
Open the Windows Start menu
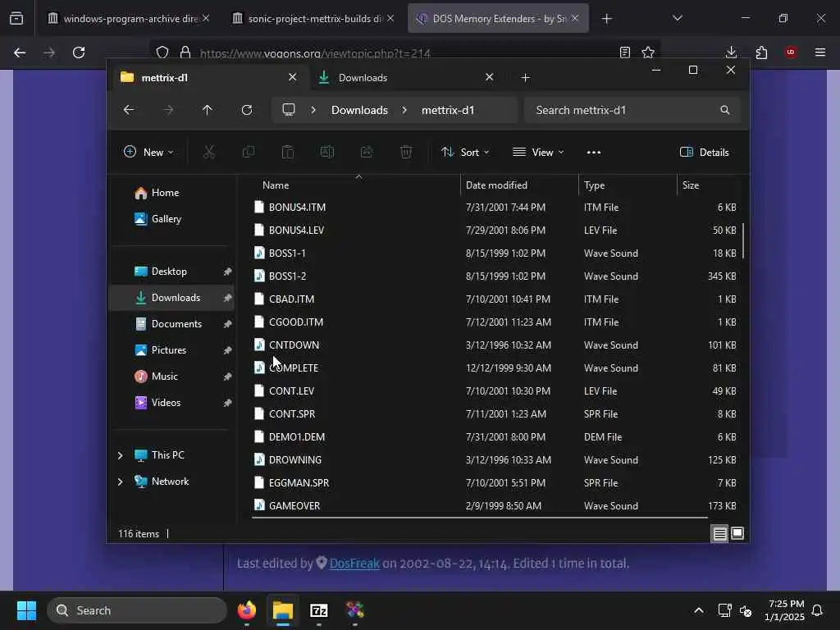[x=26, y=610]
